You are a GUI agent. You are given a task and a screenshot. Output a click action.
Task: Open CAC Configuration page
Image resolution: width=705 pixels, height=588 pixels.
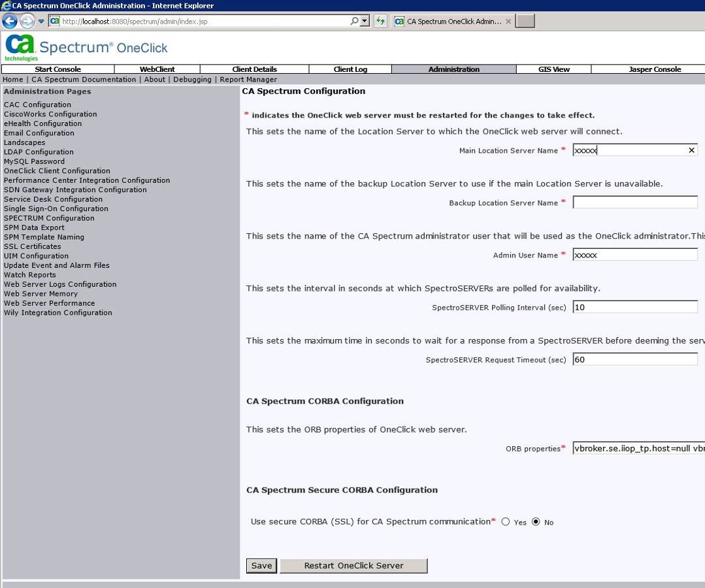(x=37, y=105)
